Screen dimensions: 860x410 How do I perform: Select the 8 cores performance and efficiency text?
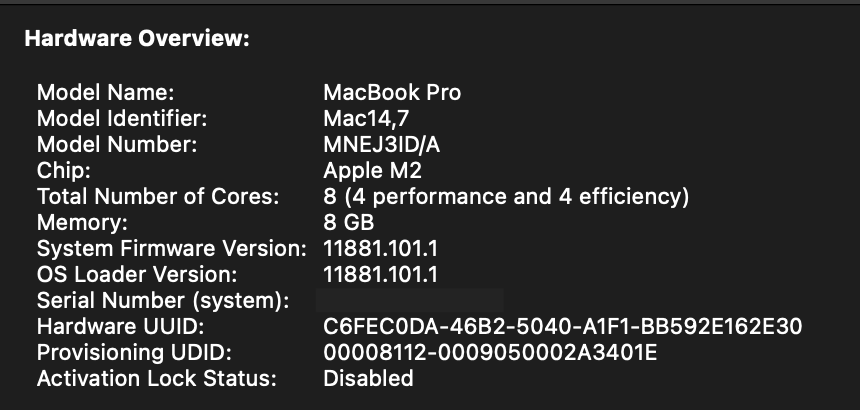coord(506,197)
